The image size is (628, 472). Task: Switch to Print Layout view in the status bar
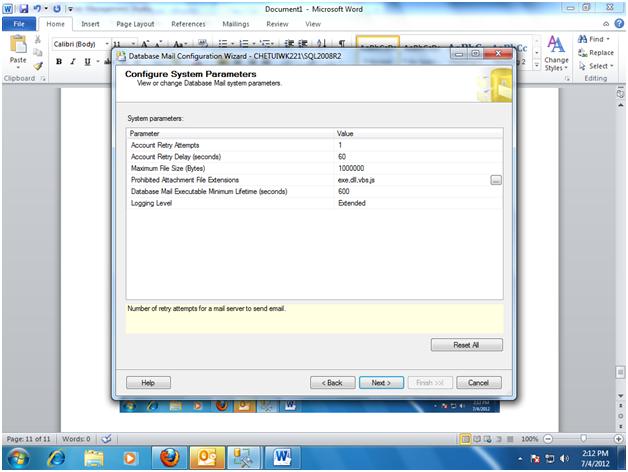click(x=465, y=439)
